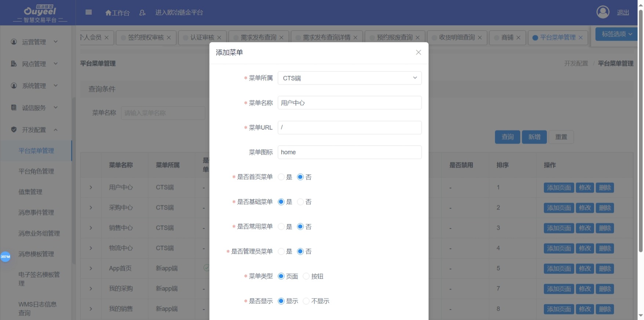
Task: Open the 菜单所属 dropdown showing CTS端
Action: (x=350, y=78)
